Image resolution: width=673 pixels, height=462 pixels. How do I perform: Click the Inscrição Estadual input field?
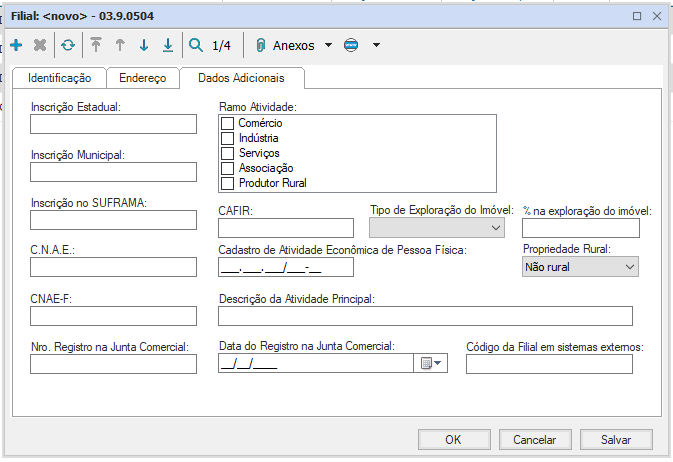(113, 124)
